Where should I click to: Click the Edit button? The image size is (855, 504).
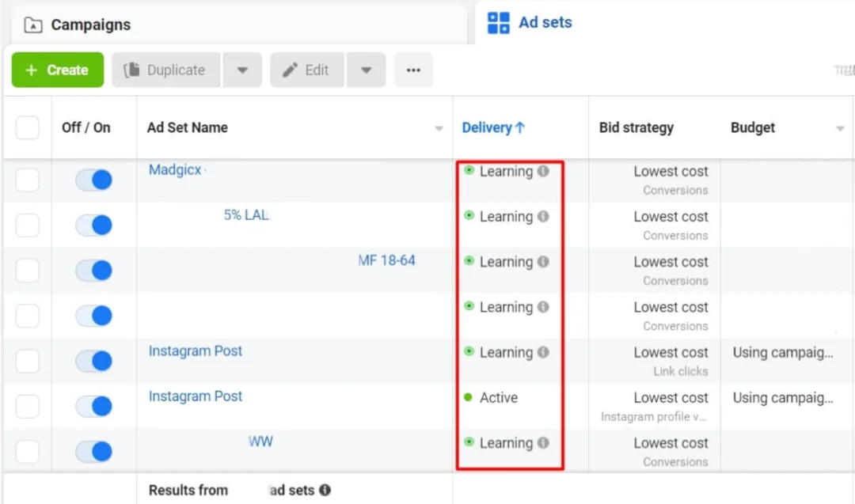(x=307, y=70)
